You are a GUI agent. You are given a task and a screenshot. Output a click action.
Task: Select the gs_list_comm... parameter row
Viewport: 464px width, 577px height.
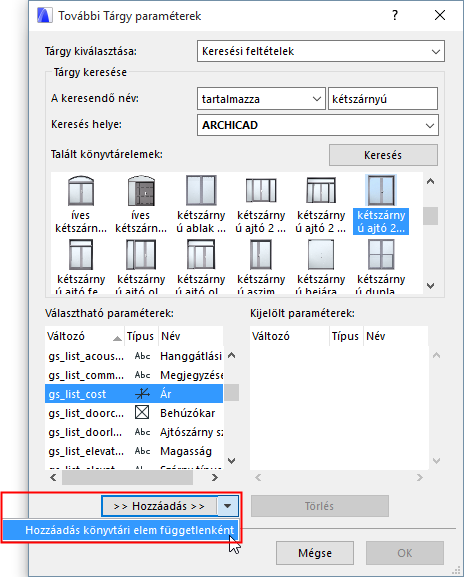[x=134, y=375]
